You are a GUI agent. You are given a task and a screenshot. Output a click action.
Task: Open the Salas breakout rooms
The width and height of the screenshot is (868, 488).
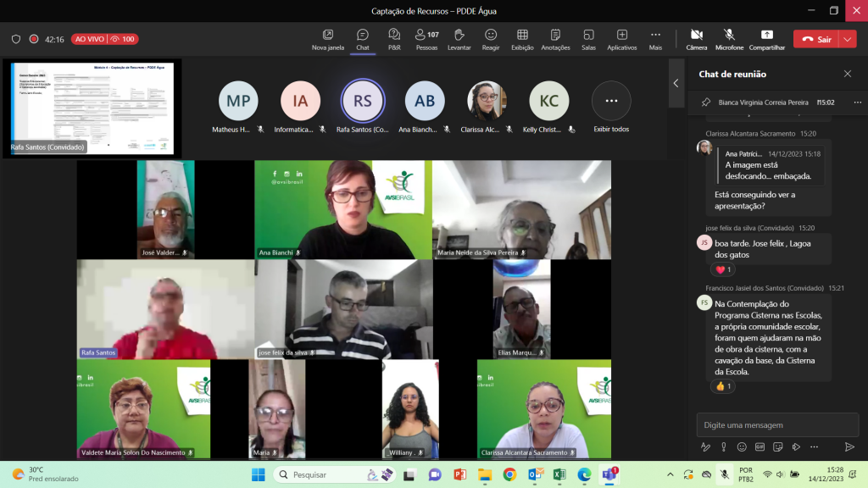click(x=588, y=40)
